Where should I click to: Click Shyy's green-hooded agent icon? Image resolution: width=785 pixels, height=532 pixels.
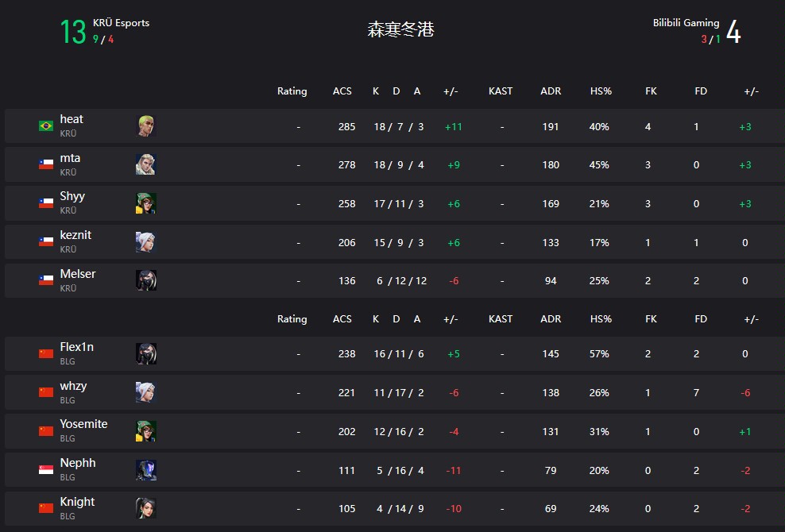coord(145,203)
